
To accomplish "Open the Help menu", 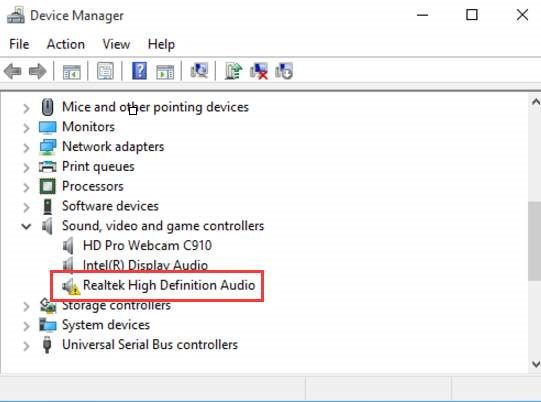I will click(x=161, y=44).
